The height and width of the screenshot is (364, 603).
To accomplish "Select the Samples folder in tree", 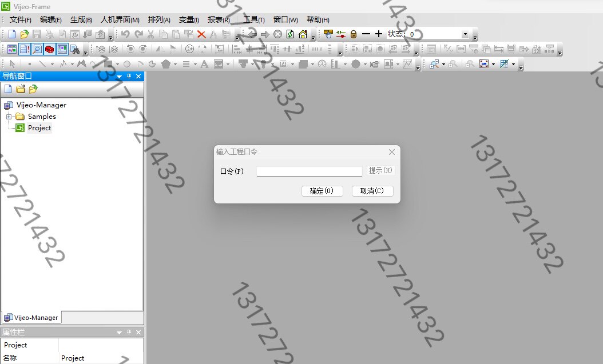I will (42, 117).
